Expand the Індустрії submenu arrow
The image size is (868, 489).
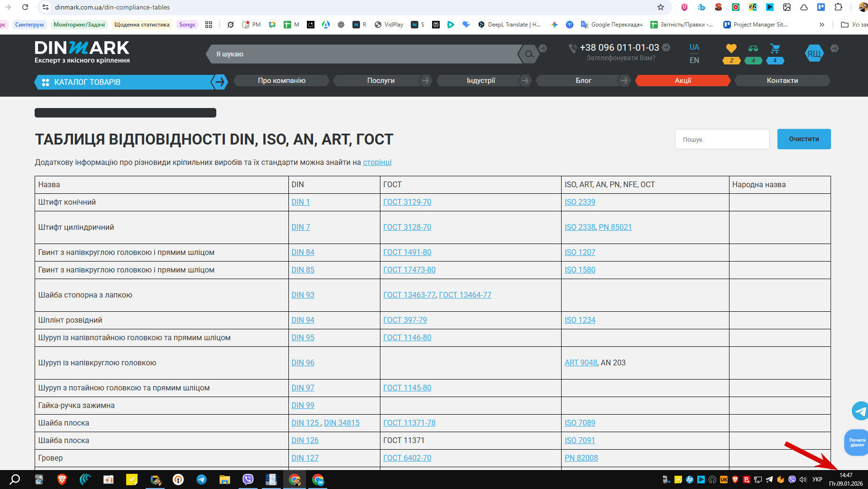(x=525, y=81)
